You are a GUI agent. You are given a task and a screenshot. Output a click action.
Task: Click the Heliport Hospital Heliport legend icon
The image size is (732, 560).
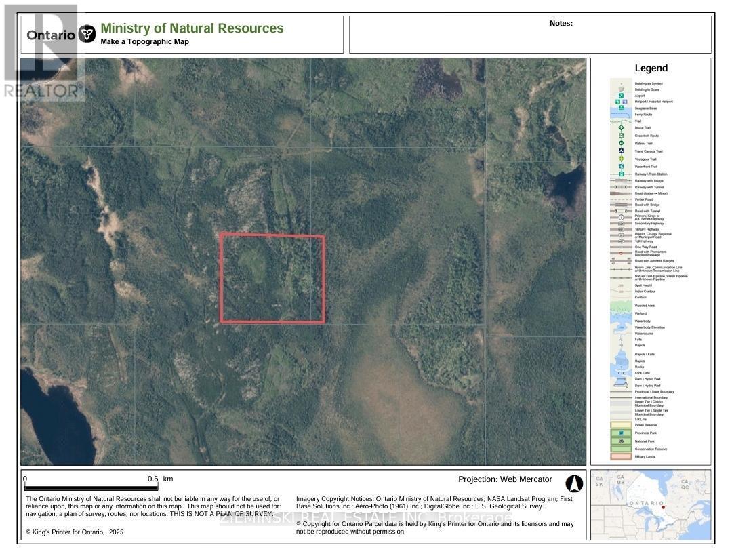pyautogui.click(x=618, y=102)
